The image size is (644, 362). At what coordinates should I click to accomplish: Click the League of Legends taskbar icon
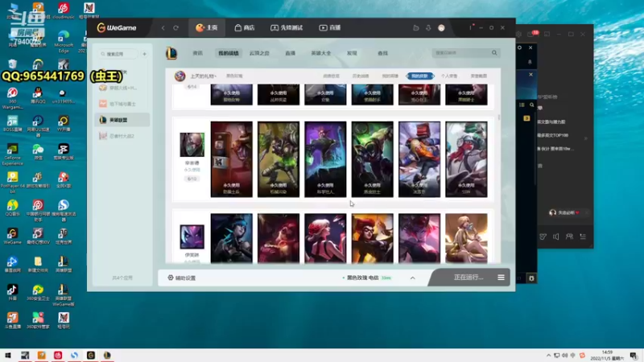(107, 355)
